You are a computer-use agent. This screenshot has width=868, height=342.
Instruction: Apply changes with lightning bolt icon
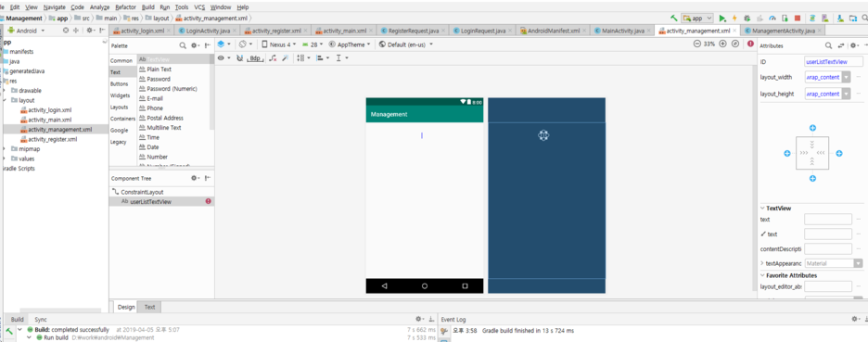(734, 19)
